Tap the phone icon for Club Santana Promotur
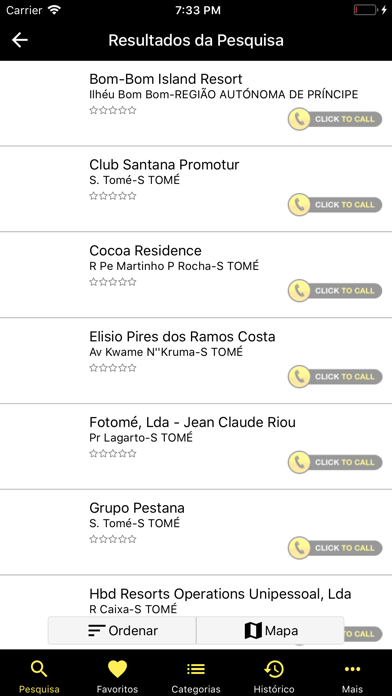 tap(299, 205)
